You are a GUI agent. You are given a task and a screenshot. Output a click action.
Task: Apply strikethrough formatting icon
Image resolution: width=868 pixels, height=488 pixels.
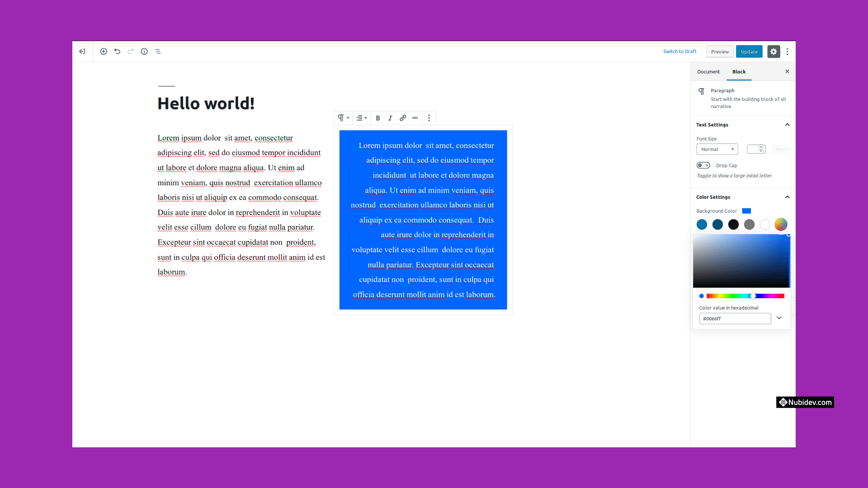click(415, 118)
